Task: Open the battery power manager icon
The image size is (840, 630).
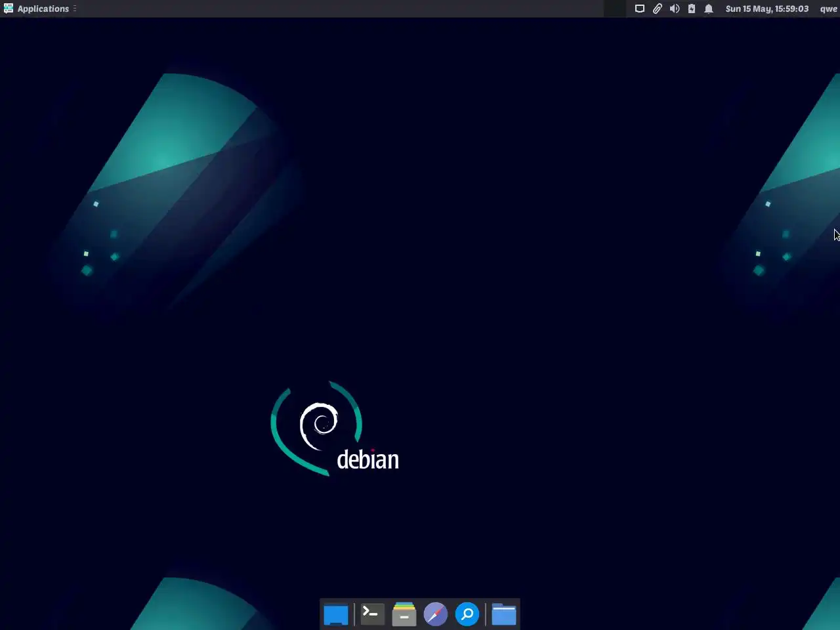Action: point(691,9)
